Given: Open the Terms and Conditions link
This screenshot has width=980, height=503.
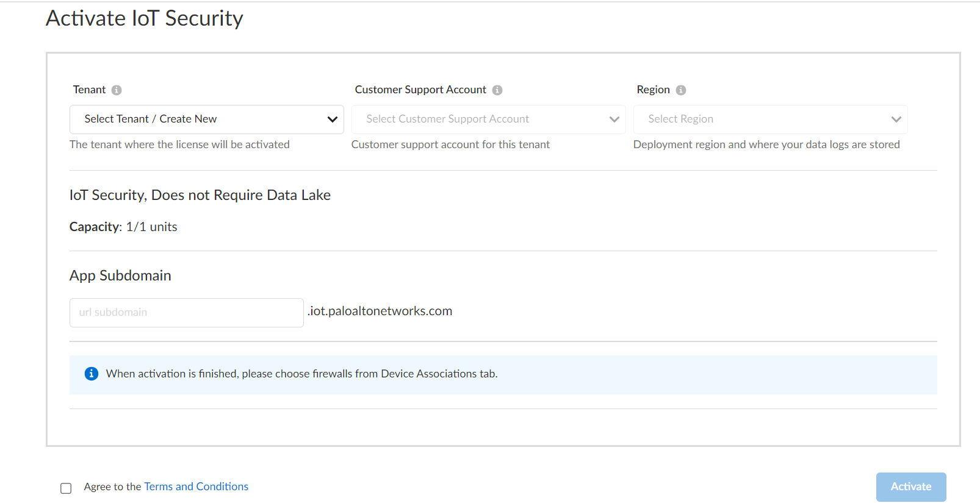Looking at the screenshot, I should (196, 487).
